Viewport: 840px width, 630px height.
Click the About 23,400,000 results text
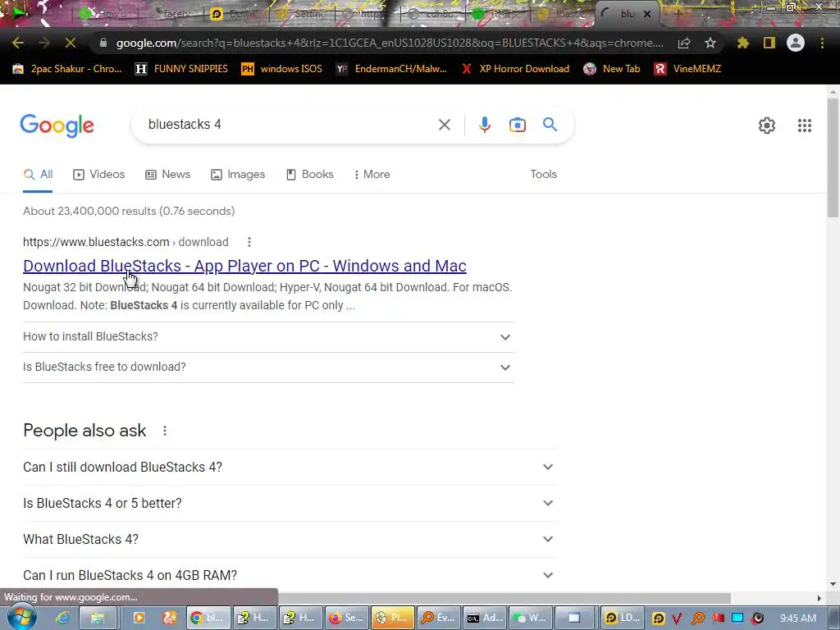click(129, 211)
